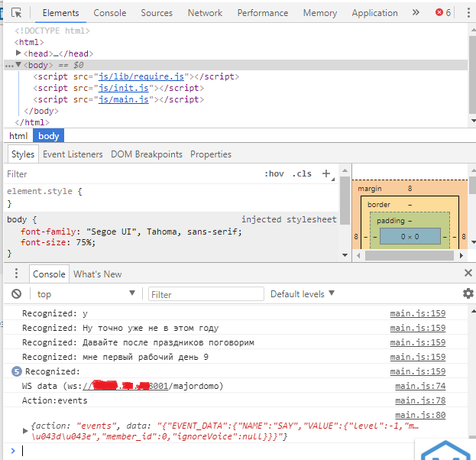The height and width of the screenshot is (460, 476).
Task: Toggle the .cls class editor
Action: pyautogui.click(x=302, y=173)
